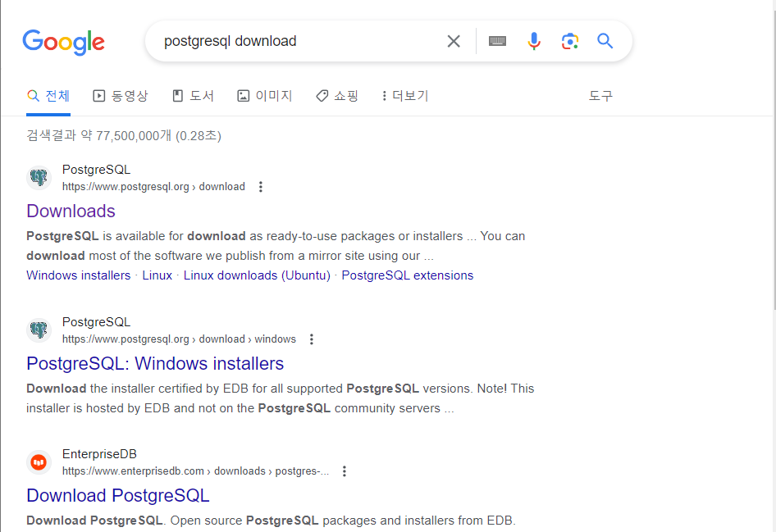
Task: Open the on-screen keyboard input tool
Action: 497,41
